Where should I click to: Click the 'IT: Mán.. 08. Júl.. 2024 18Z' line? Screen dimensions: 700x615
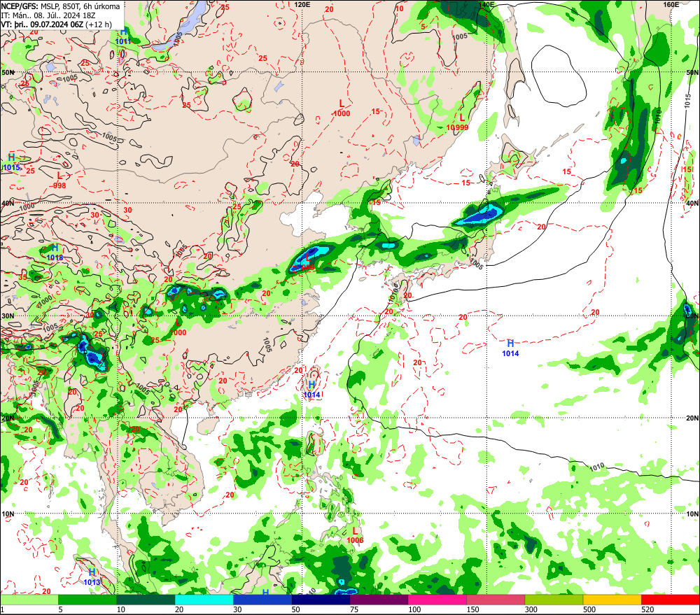[48, 15]
